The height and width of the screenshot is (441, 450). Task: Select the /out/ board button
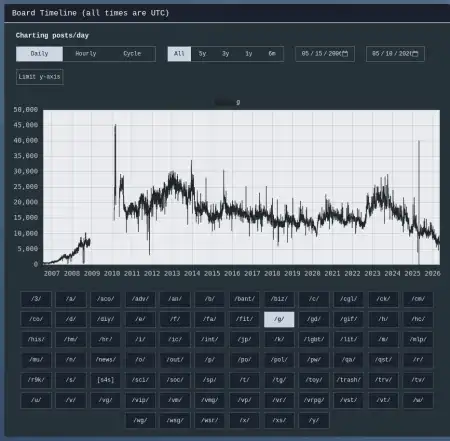175,360
